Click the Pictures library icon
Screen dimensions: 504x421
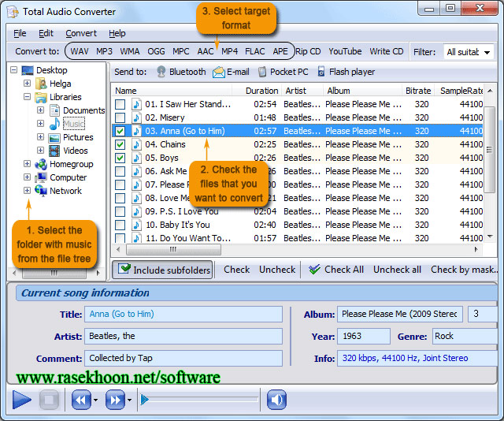(x=54, y=138)
